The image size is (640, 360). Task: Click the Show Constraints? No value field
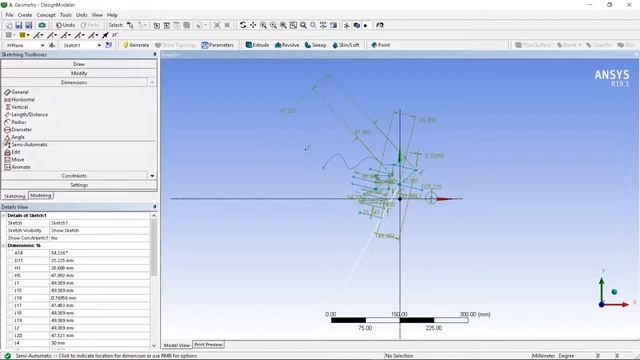(x=100, y=238)
